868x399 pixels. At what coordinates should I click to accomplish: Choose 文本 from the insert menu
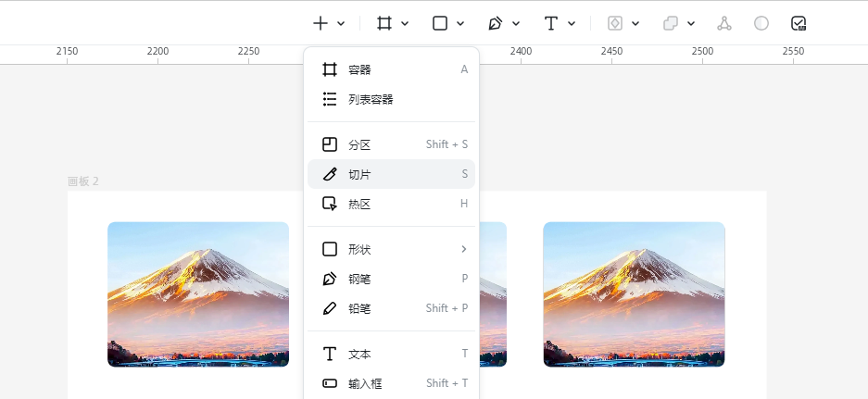click(x=391, y=355)
